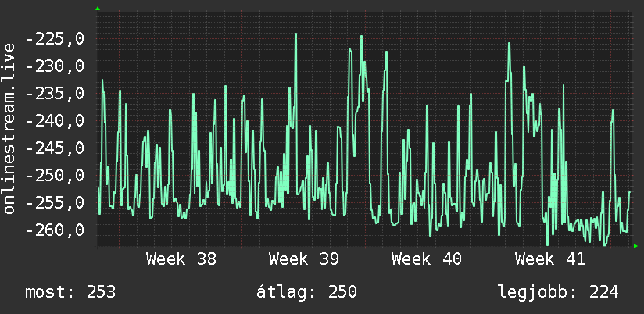
Task: Click the 'átlag: 250' average value
Action: (x=307, y=292)
